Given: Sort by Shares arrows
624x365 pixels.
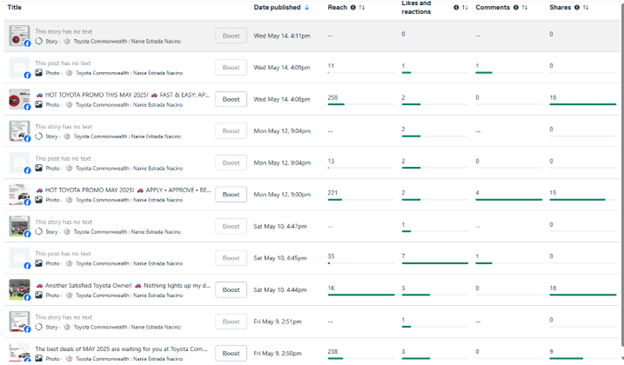Looking at the screenshot, I should click(585, 8).
